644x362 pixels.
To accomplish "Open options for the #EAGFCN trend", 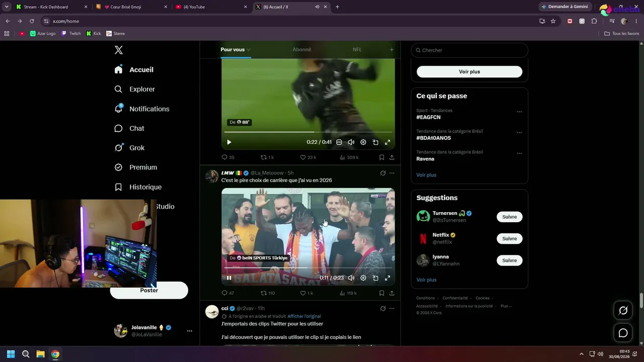I will [519, 112].
